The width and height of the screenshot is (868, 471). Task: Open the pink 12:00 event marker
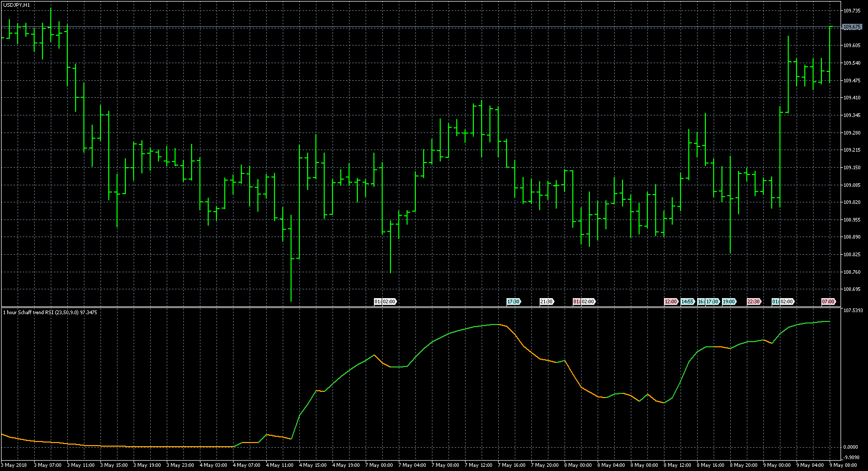[x=671, y=302]
